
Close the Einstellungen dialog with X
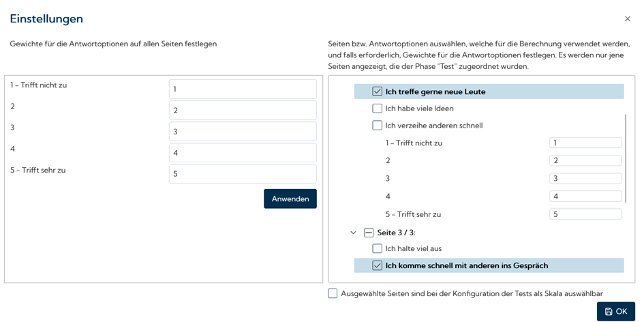point(628,19)
